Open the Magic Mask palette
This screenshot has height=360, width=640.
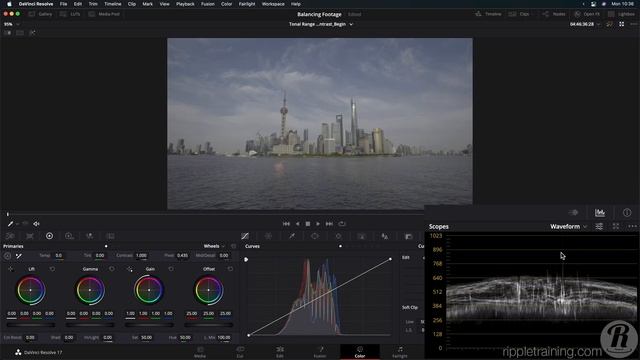(362, 236)
